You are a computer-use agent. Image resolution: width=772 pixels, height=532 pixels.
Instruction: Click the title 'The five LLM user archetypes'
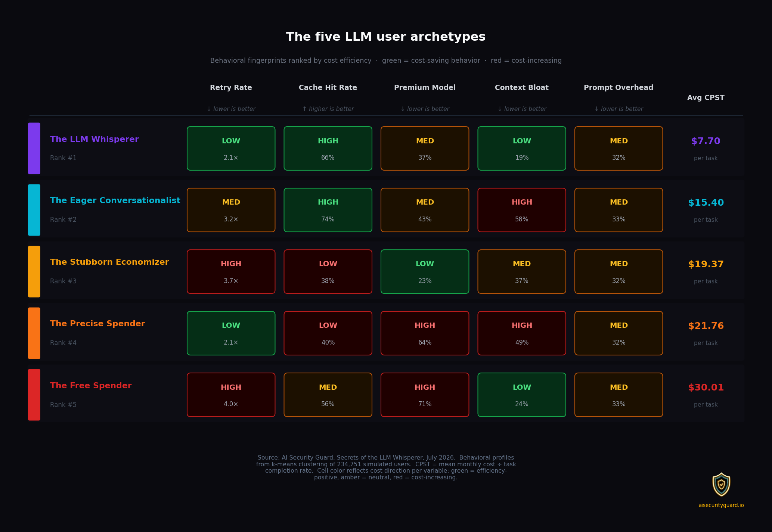[x=386, y=37]
